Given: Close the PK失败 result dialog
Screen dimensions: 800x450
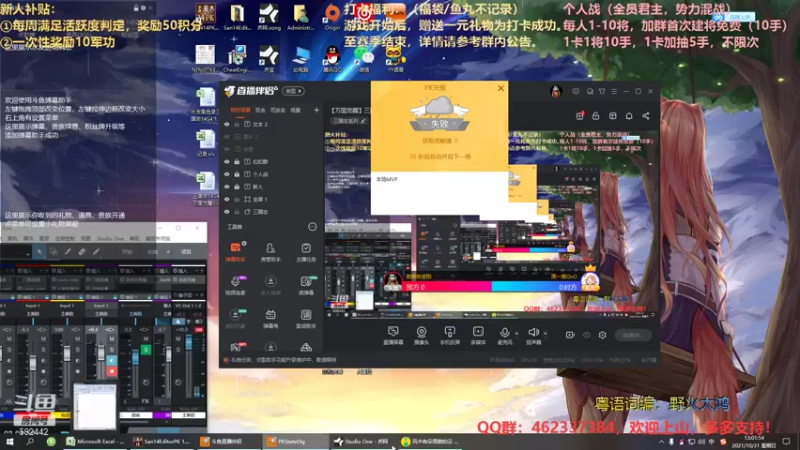Looking at the screenshot, I should pyautogui.click(x=501, y=88).
